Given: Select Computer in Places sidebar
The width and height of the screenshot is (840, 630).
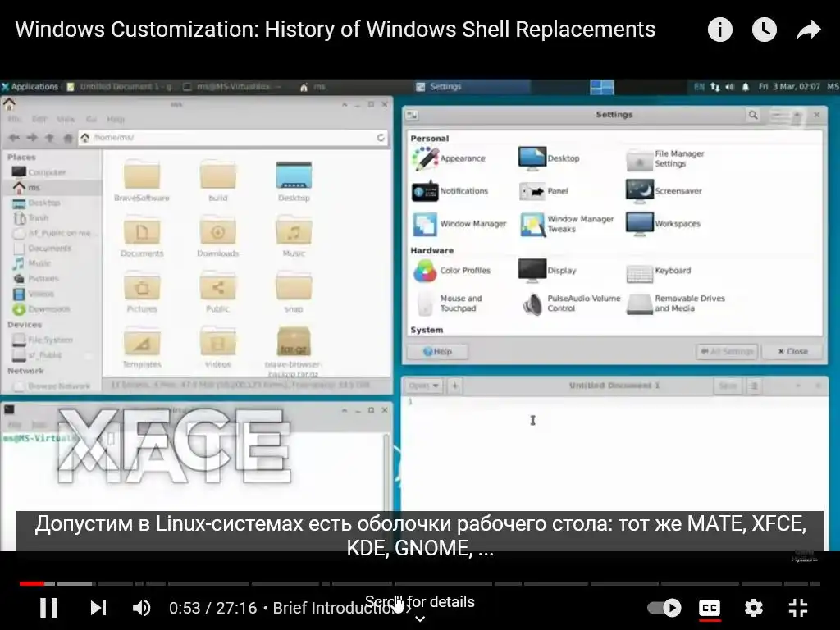Looking at the screenshot, I should (x=39, y=172).
